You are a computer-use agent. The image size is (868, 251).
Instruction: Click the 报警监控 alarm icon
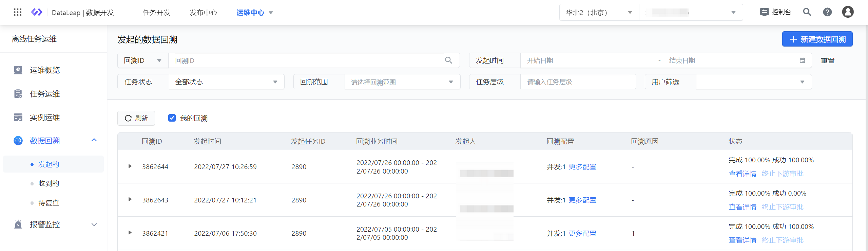point(18,224)
